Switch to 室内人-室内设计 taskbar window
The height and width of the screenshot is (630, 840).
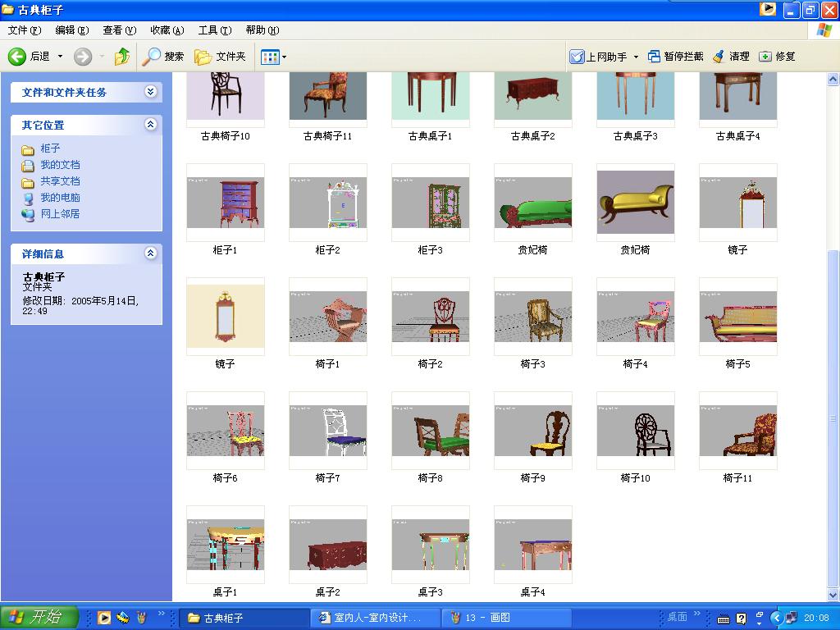(375, 618)
